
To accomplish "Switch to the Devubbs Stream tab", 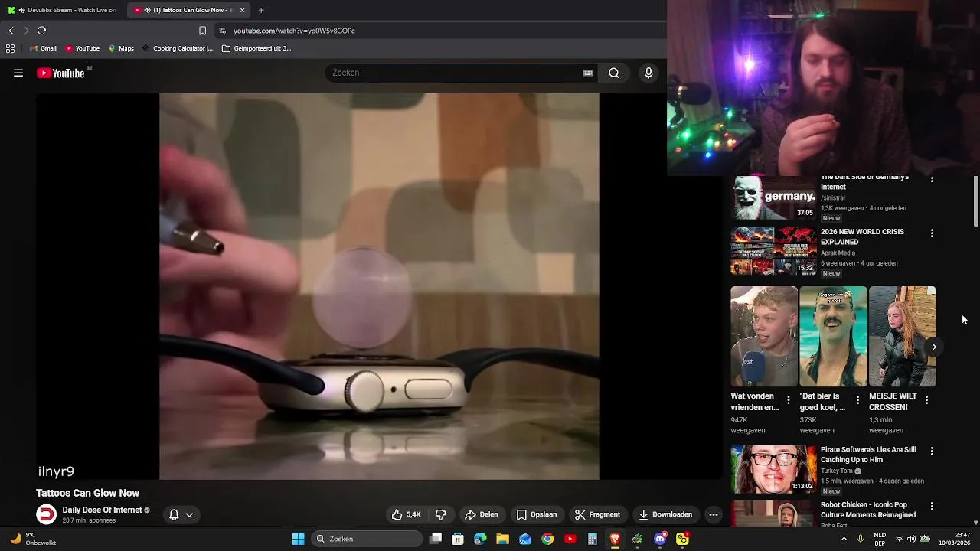I will click(x=63, y=10).
